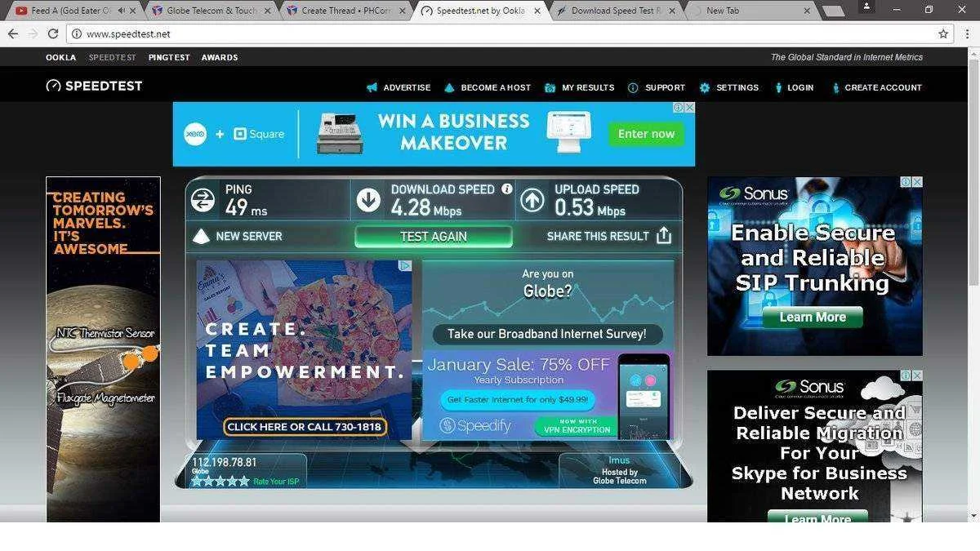Open the LOGIN menu item
The image size is (980, 551).
click(x=800, y=87)
